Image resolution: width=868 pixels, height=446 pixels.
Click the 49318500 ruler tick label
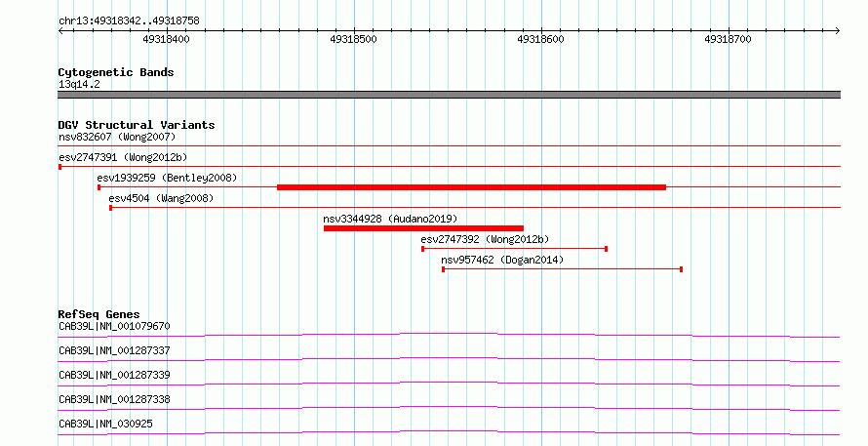353,39
